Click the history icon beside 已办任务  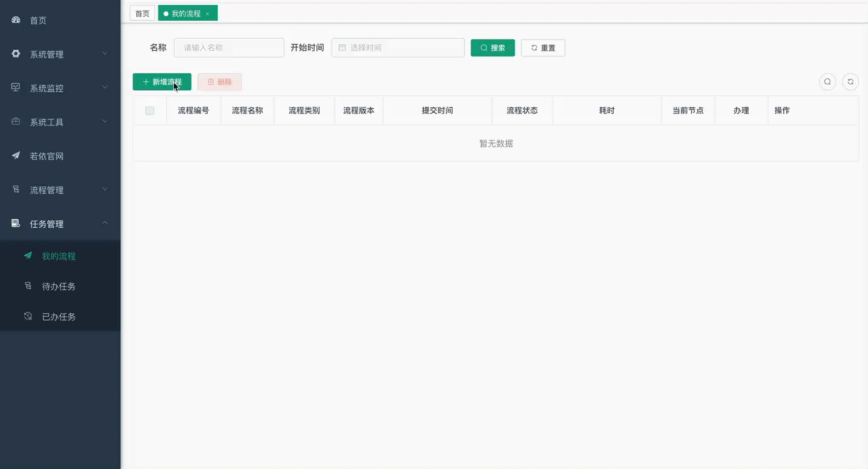tap(28, 316)
